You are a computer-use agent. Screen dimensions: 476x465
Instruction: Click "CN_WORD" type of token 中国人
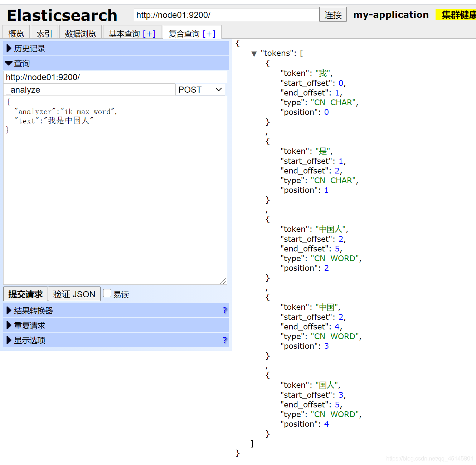335,258
